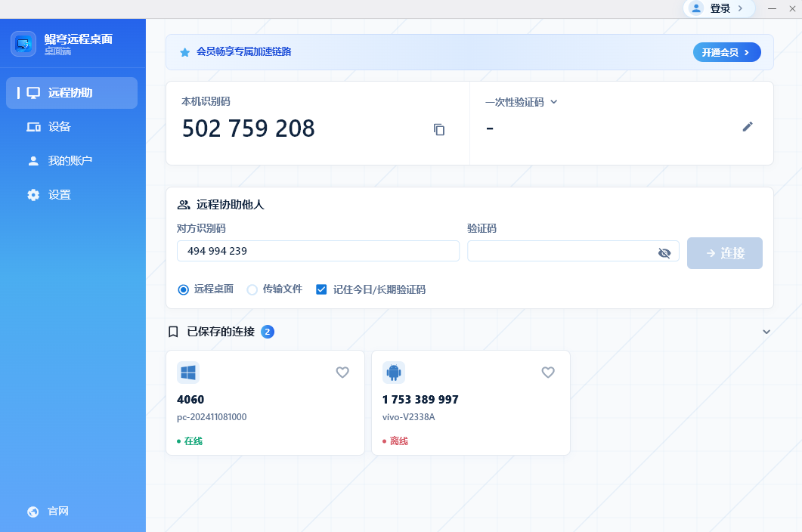Click the 已保存的连接 heading
Image resolution: width=802 pixels, height=532 pixels.
pyautogui.click(x=221, y=332)
